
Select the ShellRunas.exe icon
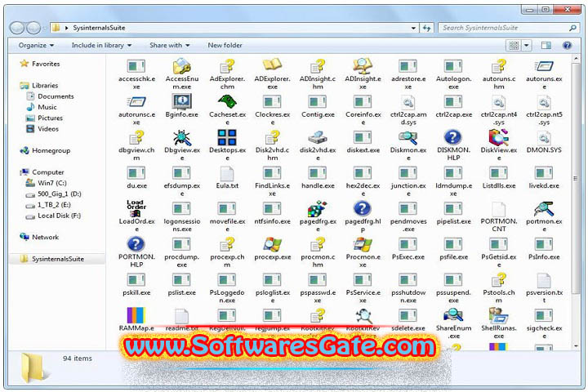tap(498, 315)
